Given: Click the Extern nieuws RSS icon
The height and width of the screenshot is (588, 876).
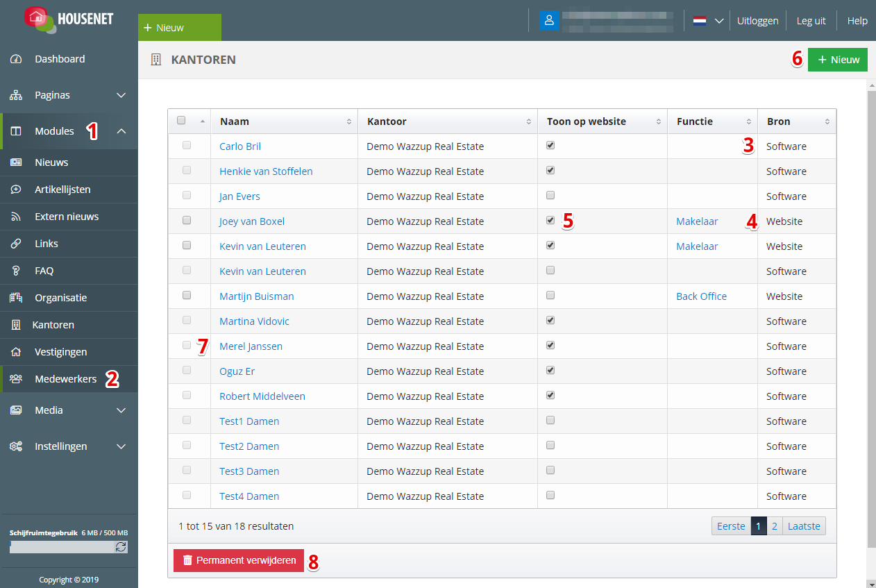Looking at the screenshot, I should (16, 217).
